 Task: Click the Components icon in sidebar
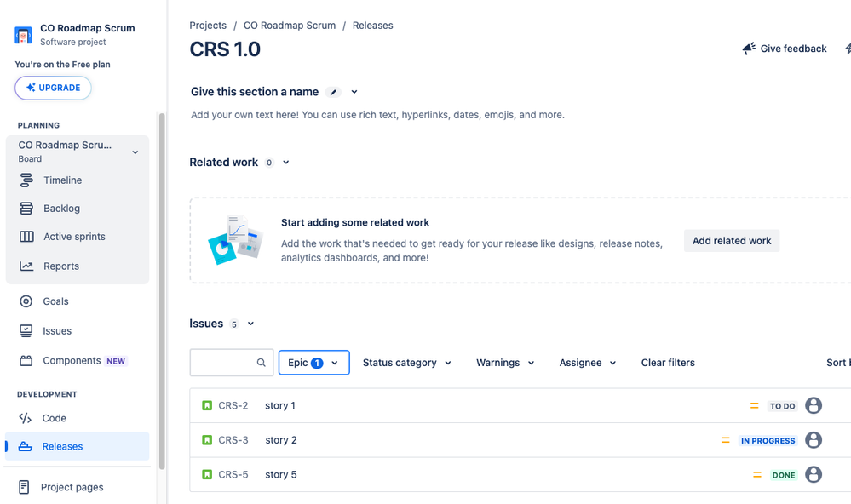(26, 361)
